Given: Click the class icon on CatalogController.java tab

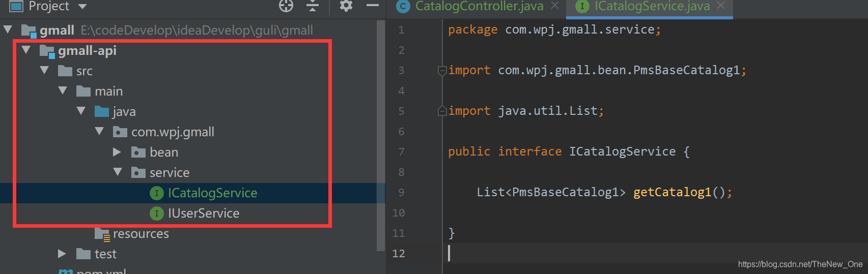Looking at the screenshot, I should [x=403, y=6].
